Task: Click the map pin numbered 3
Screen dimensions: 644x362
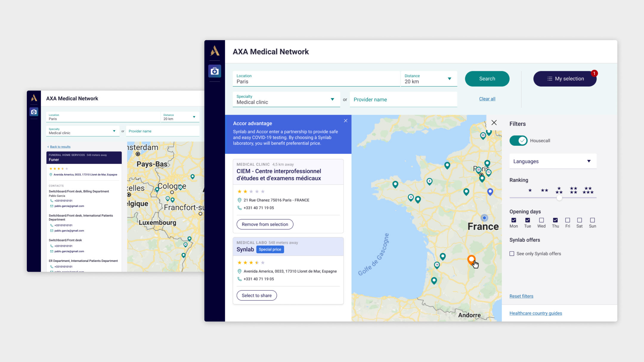Action: pos(411,198)
